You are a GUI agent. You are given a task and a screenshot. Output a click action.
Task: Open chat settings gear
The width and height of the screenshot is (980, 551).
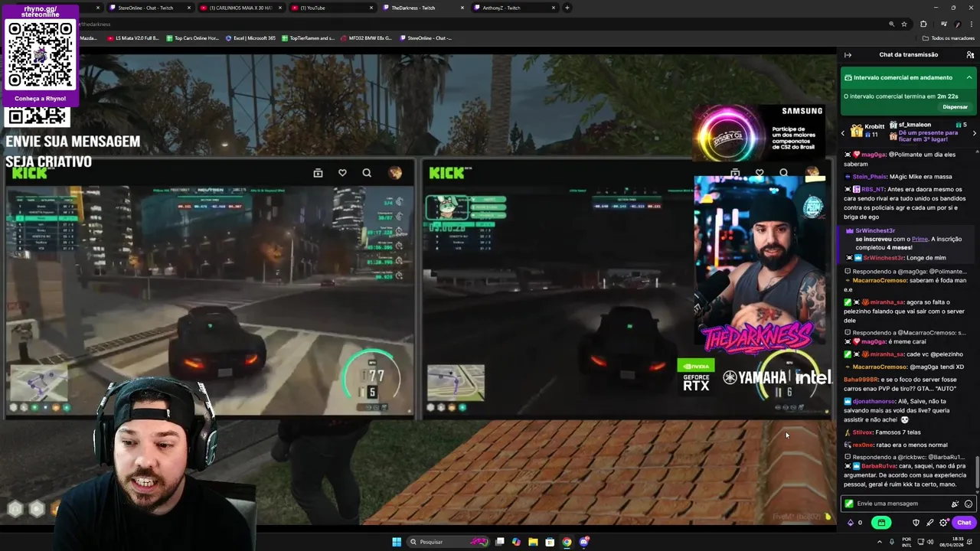pyautogui.click(x=943, y=523)
